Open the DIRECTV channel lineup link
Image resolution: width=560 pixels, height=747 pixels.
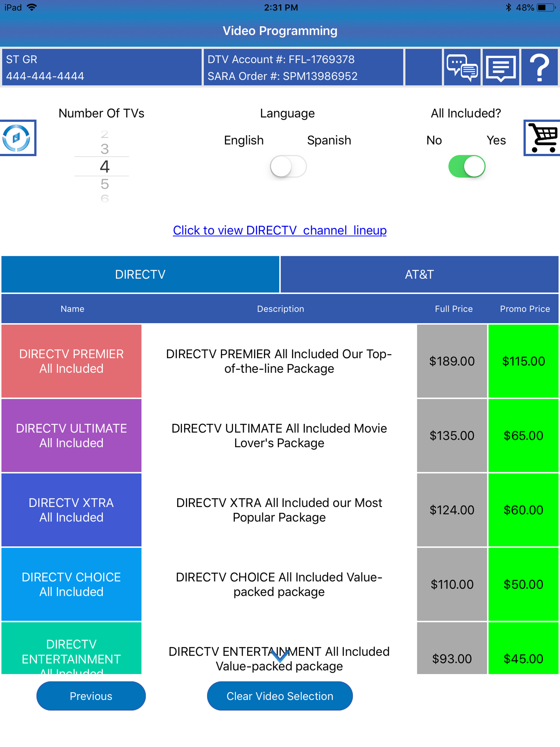(x=280, y=230)
